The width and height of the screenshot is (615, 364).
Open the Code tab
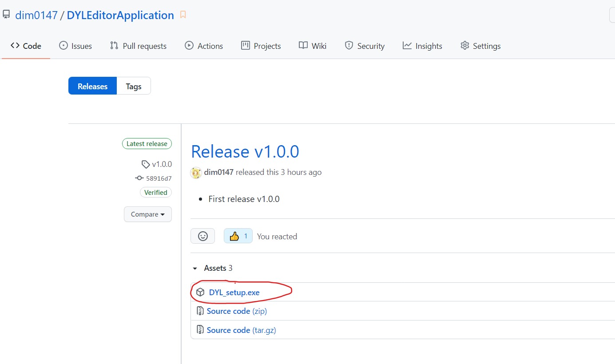pos(26,46)
